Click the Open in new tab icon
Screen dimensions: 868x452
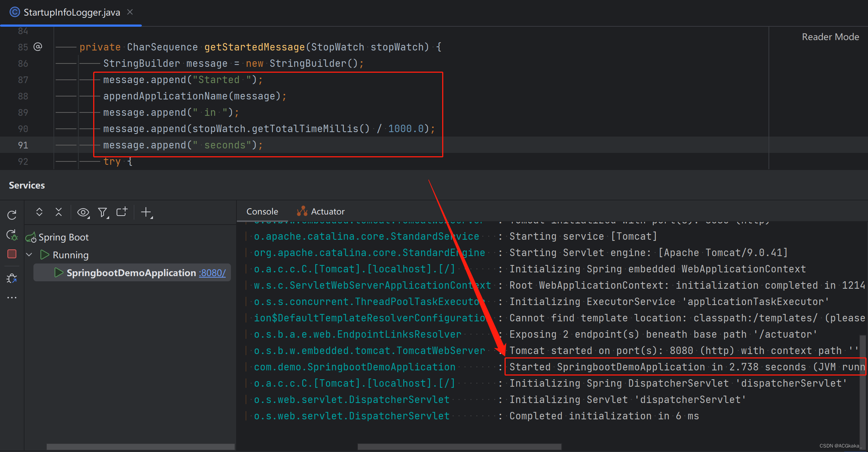pyautogui.click(x=122, y=212)
